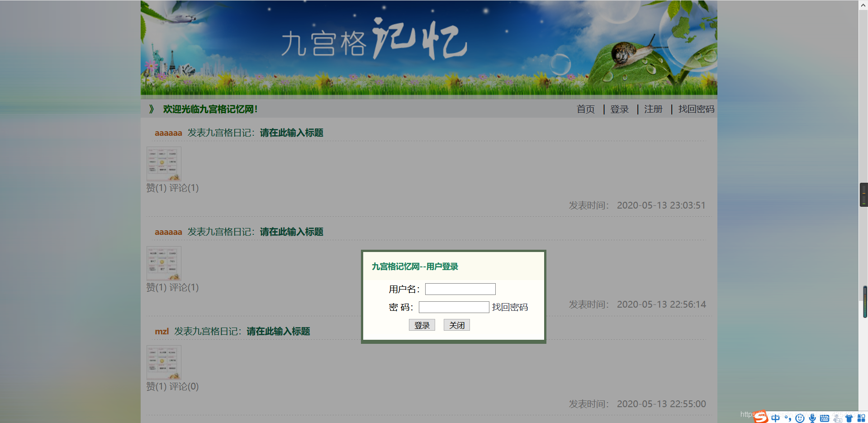Image resolution: width=868 pixels, height=423 pixels.
Task: Go to 首页 in the top navigation
Action: click(x=585, y=109)
